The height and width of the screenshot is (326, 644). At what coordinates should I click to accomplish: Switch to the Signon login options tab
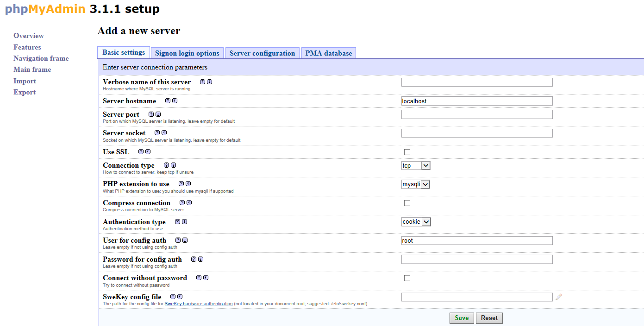click(x=187, y=53)
